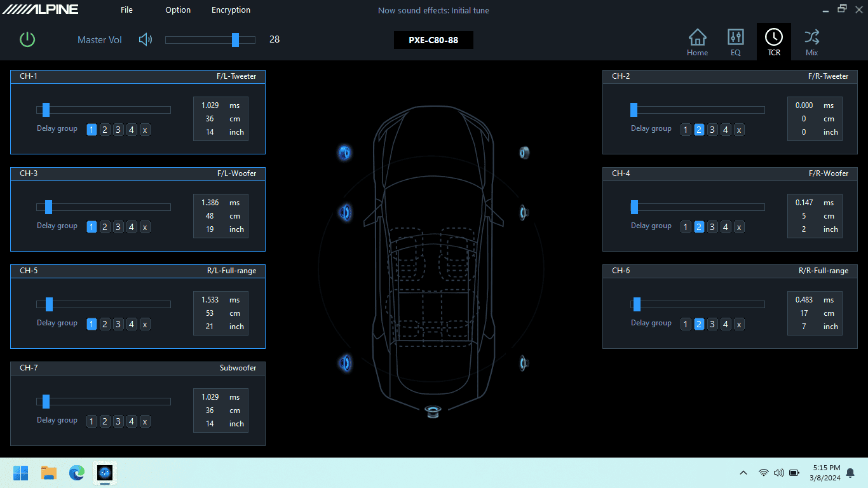Viewport: 868px width, 488px height.
Task: Show hidden tray icons chevron
Action: [743, 473]
